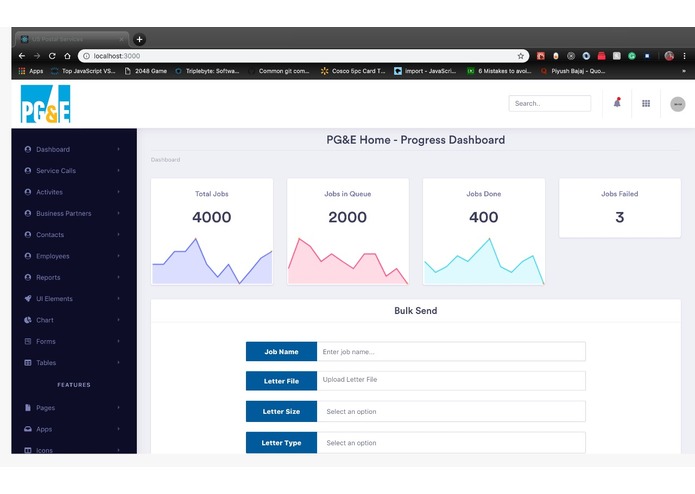This screenshot has width=695, height=494.
Task: Expand the Activites chevron
Action: (x=119, y=192)
